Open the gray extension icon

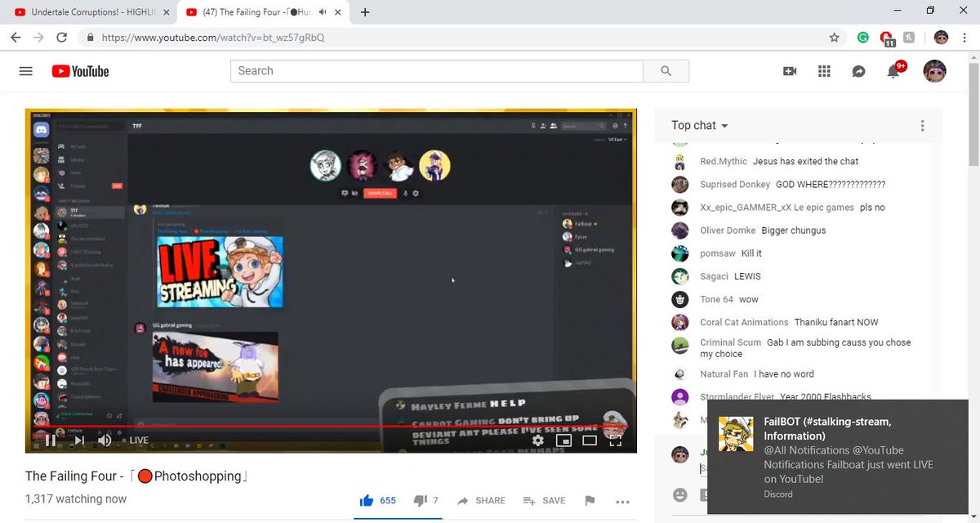pos(909,38)
